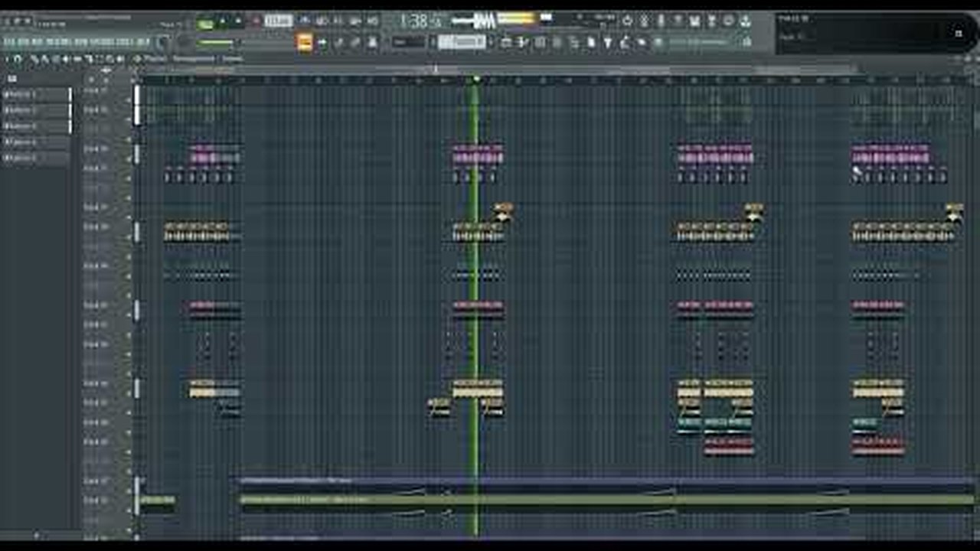Click the 1:38 song time display
980x551 pixels.
[420, 21]
